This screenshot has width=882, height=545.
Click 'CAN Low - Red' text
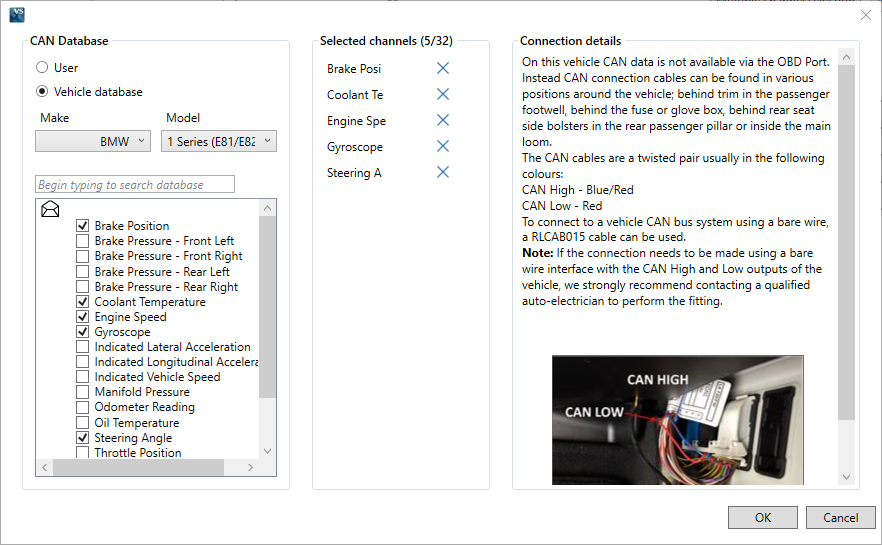[562, 206]
